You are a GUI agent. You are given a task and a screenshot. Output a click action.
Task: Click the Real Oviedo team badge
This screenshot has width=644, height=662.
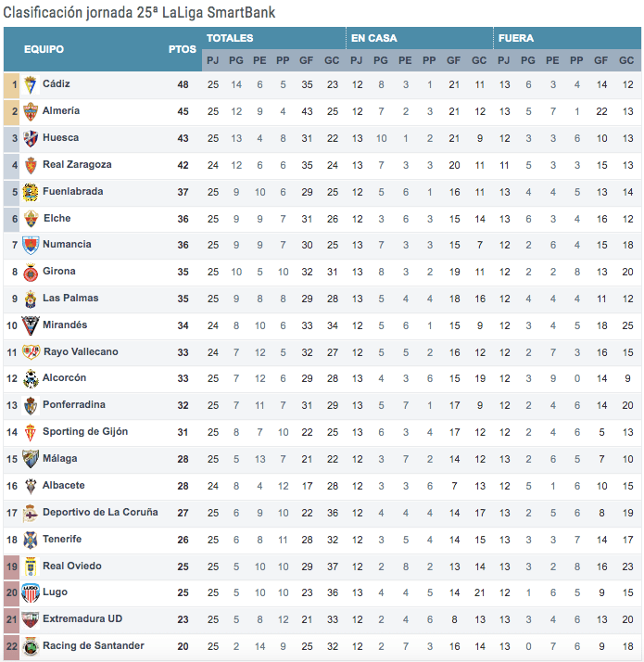(x=31, y=567)
